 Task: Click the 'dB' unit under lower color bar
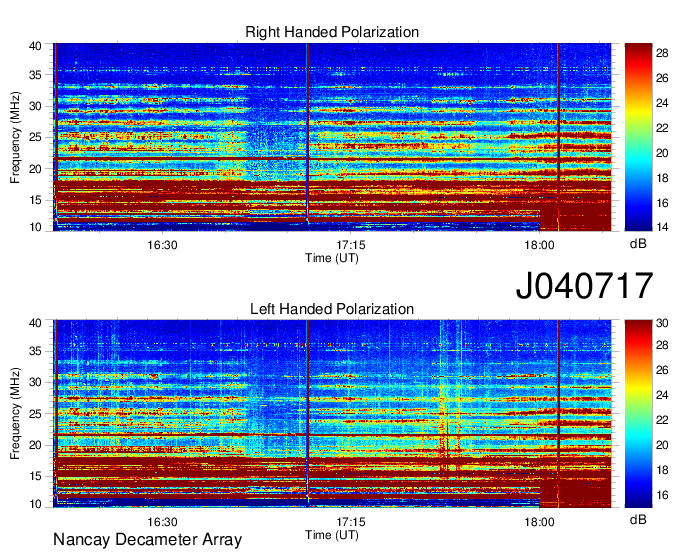[x=638, y=519]
